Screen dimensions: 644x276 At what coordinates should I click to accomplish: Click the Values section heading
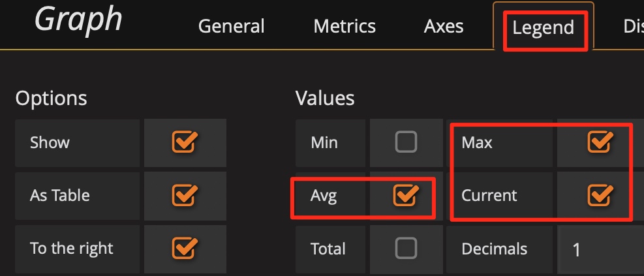click(x=325, y=98)
